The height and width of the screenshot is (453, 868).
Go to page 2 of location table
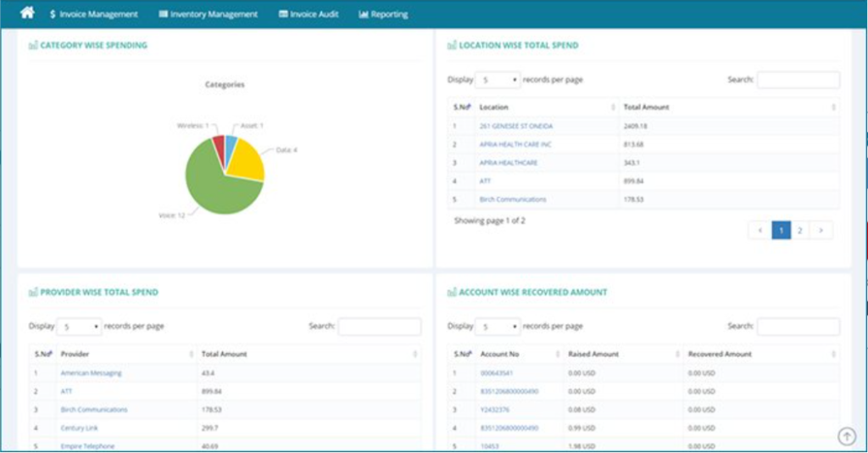800,230
